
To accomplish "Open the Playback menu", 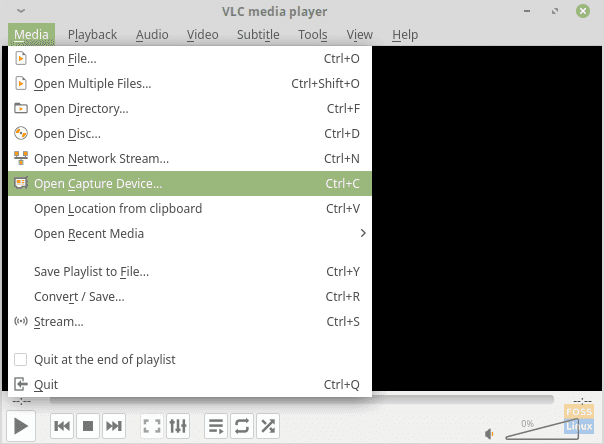I will click(92, 35).
